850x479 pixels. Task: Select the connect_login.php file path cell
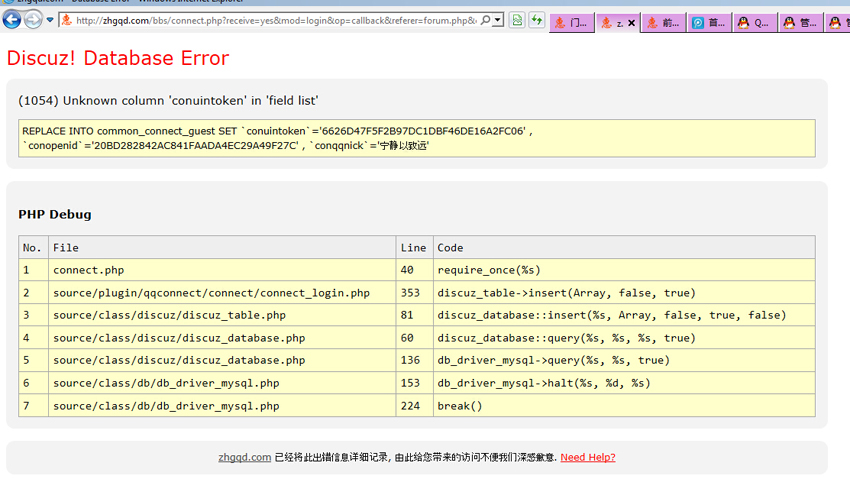222,293
